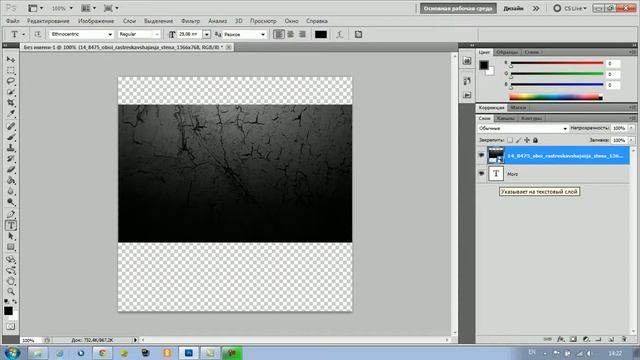This screenshot has width=640, height=360.
Task: Add layer style via fx icon
Action: [561, 339]
